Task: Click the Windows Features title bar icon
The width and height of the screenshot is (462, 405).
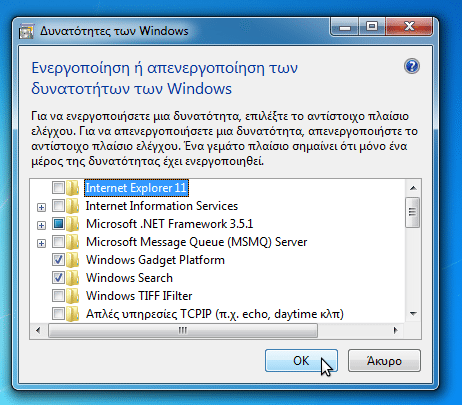Action: [x=26, y=31]
